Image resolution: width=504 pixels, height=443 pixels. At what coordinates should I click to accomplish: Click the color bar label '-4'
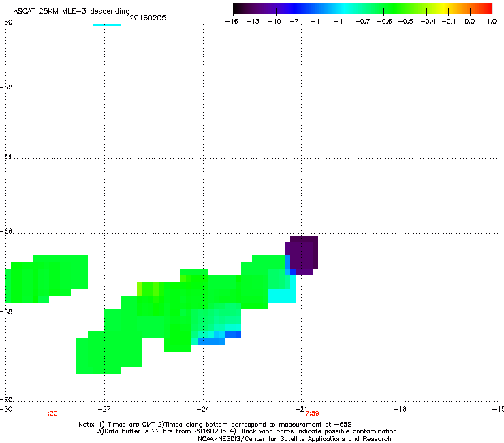pos(315,22)
